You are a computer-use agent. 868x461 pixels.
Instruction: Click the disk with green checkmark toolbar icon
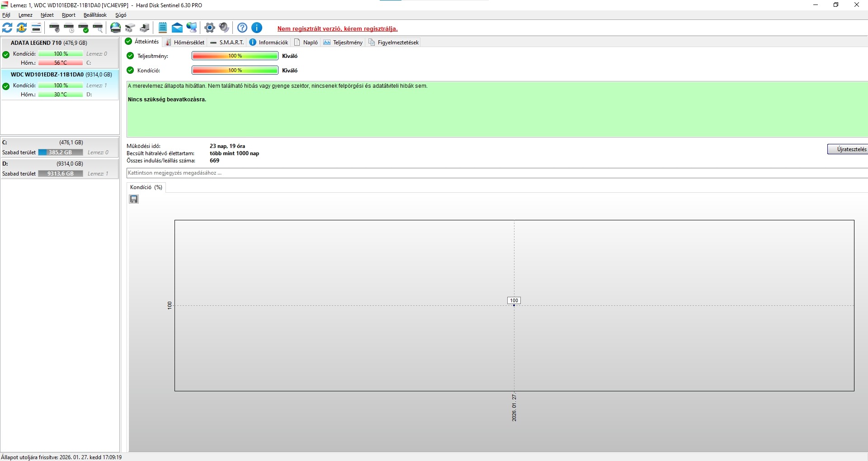[83, 28]
